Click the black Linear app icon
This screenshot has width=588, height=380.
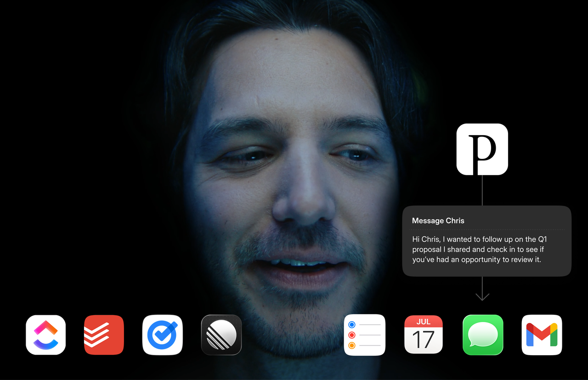click(221, 335)
